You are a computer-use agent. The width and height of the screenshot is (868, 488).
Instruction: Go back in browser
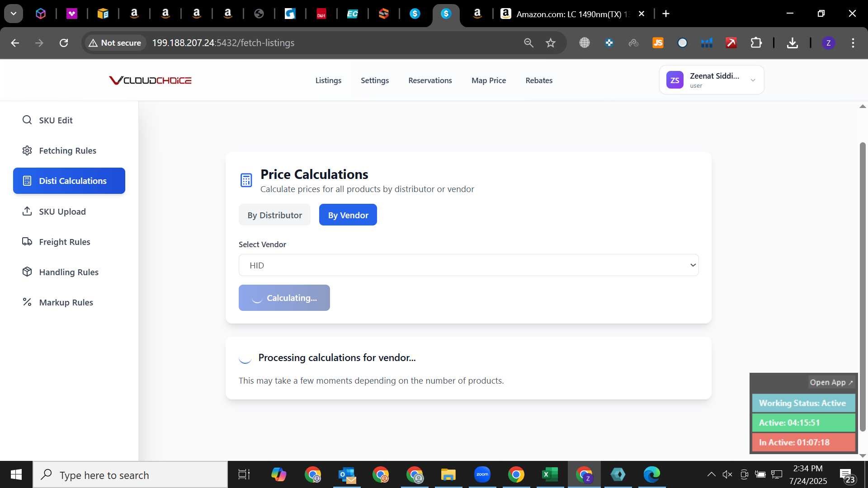[x=15, y=43]
